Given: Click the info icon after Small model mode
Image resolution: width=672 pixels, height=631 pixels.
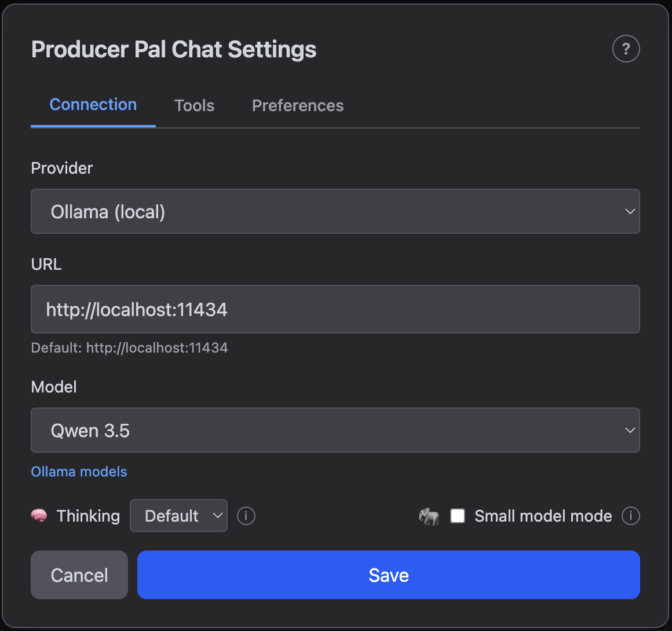Looking at the screenshot, I should point(630,515).
